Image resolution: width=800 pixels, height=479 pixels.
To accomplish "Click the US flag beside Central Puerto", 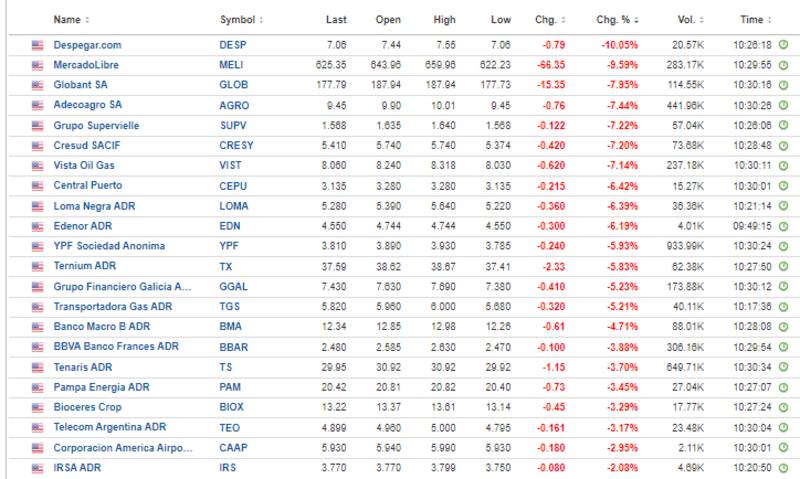I will (x=38, y=186).
